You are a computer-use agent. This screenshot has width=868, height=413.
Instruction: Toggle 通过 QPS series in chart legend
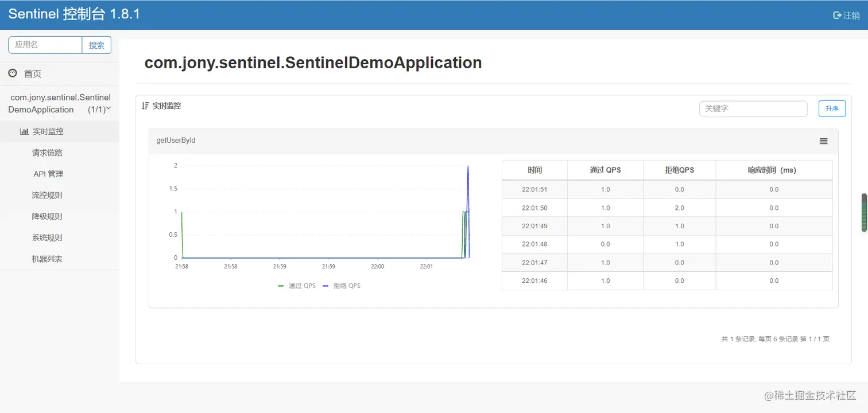coord(297,286)
